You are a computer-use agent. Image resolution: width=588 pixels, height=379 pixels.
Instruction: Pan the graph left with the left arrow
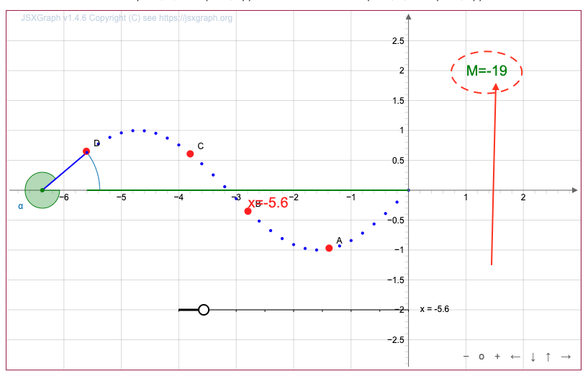click(515, 357)
